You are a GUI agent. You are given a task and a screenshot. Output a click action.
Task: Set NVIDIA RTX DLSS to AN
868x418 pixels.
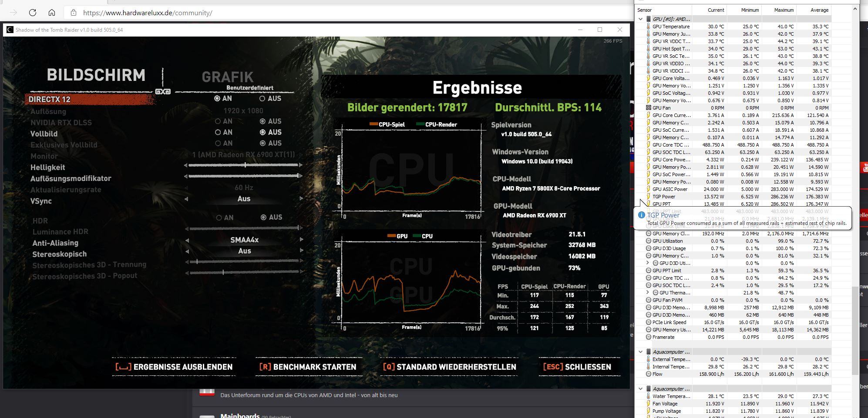[x=218, y=121]
